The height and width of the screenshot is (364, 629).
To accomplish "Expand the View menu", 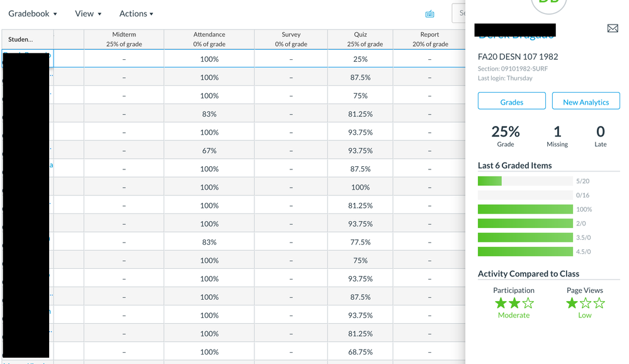I will tap(88, 14).
